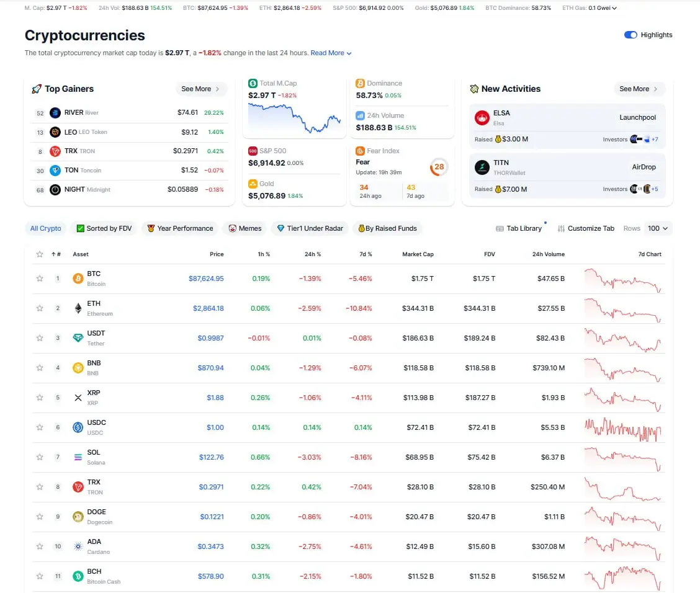Click the Cardano icon in ADA row
The width and height of the screenshot is (700, 593).
click(x=78, y=546)
